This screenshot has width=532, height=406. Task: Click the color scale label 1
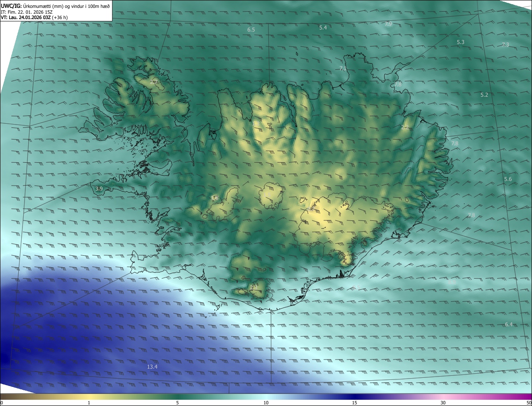point(89,403)
